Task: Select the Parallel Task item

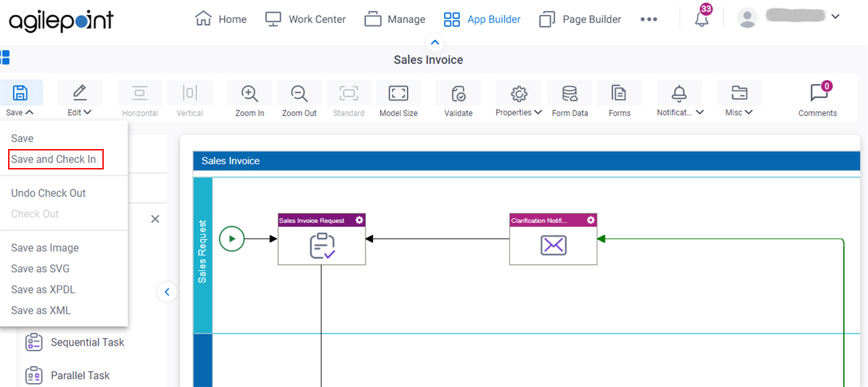Action: pos(67,375)
